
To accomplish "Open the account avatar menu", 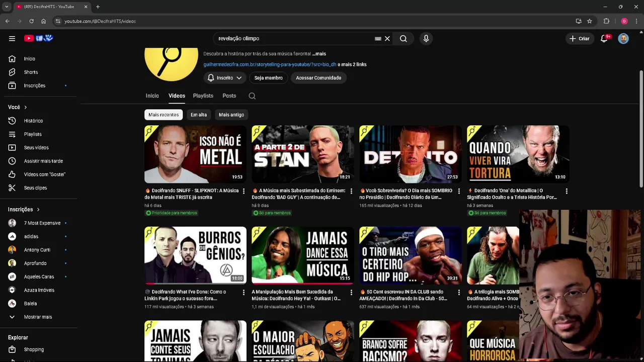I will tap(623, 38).
